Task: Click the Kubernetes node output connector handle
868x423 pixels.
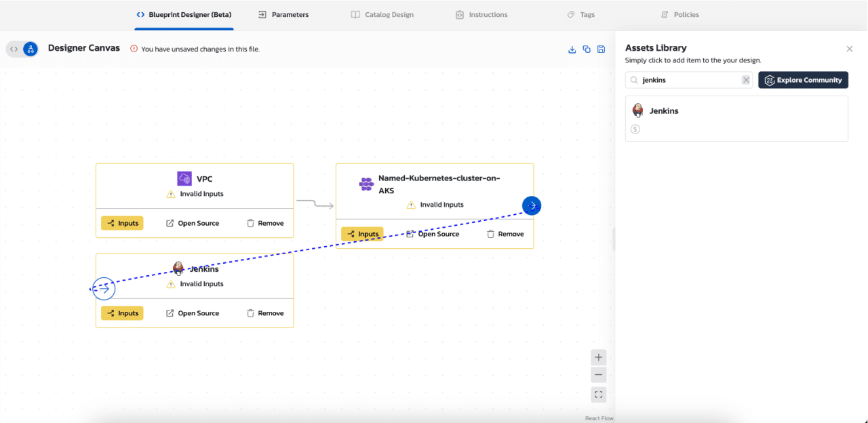Action: click(x=532, y=205)
